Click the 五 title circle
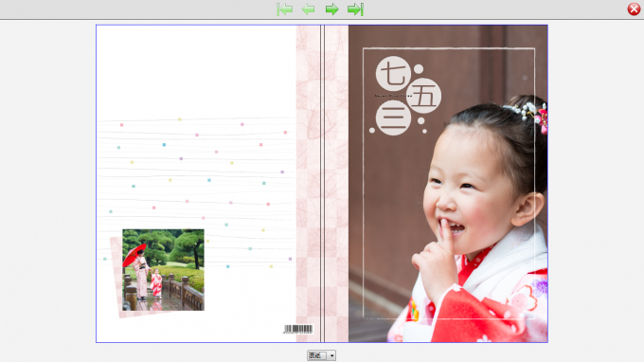This screenshot has height=362, width=644. (x=423, y=96)
